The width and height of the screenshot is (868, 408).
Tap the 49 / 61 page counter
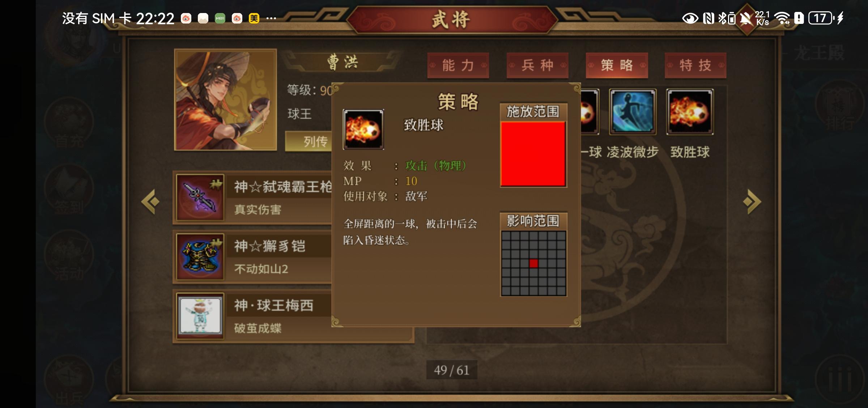452,370
